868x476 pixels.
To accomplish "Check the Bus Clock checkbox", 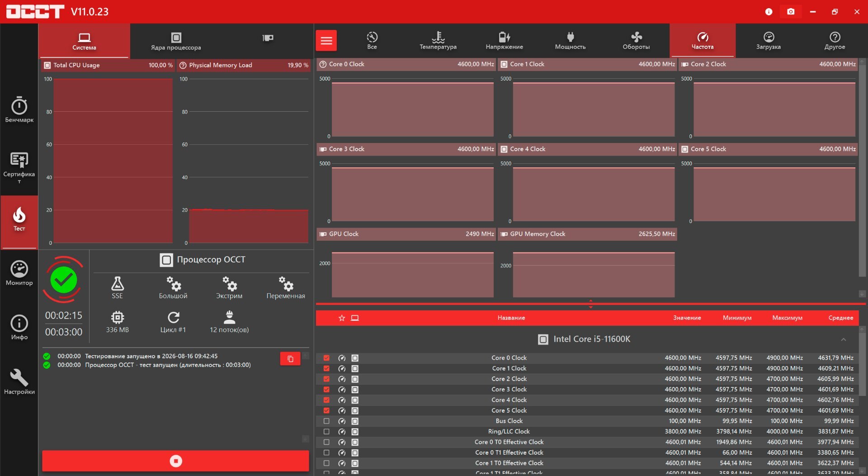I will click(x=326, y=421).
